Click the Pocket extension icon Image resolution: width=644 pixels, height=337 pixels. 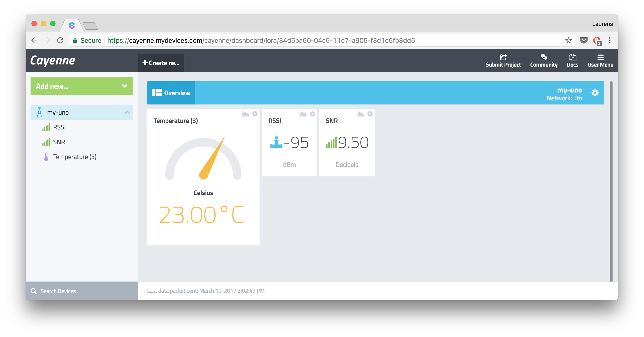point(583,40)
